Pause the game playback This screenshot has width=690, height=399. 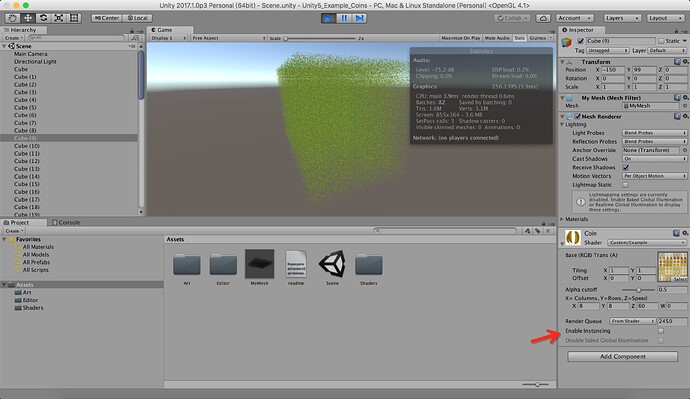(344, 18)
